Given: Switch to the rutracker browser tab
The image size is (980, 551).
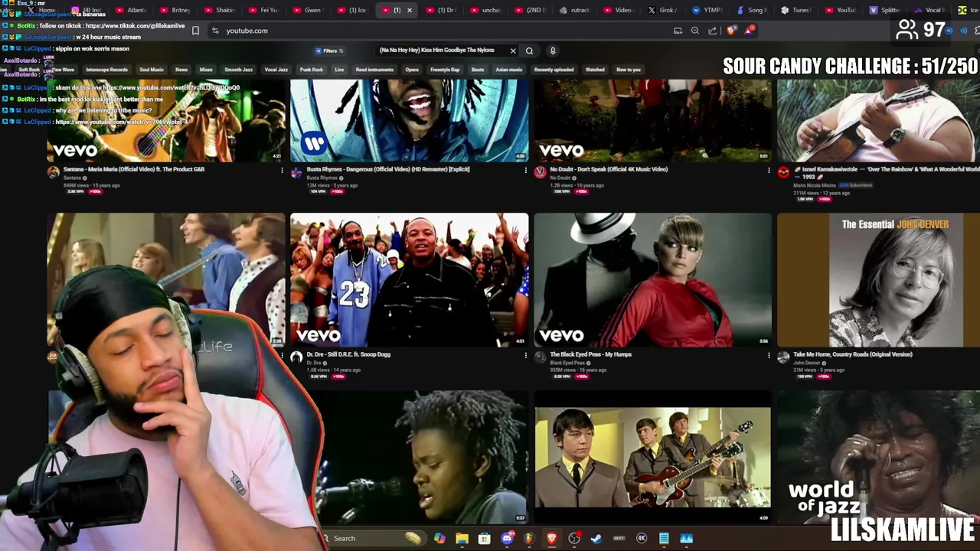Looking at the screenshot, I should tap(574, 10).
